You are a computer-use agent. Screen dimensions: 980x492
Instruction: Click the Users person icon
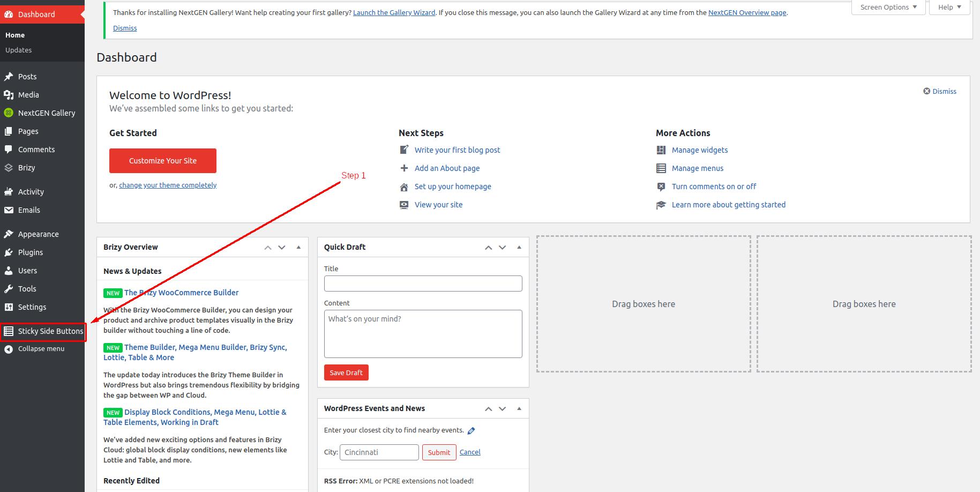pos(9,271)
